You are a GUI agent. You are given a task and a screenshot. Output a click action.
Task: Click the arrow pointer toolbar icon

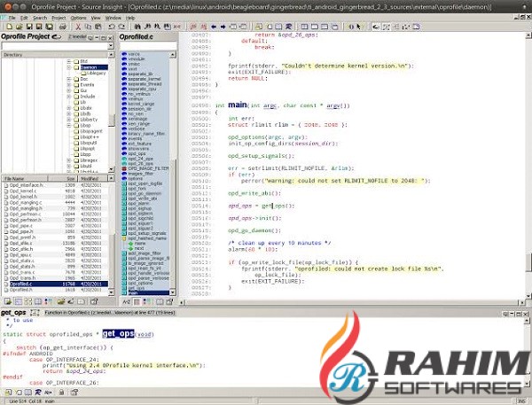(358, 27)
